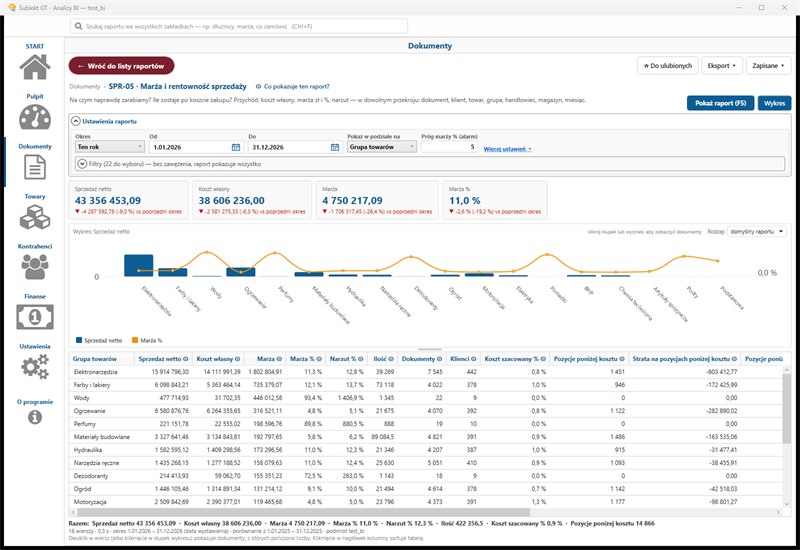The width and height of the screenshot is (800, 550).
Task: Select the Wody table row
Action: coord(426,398)
